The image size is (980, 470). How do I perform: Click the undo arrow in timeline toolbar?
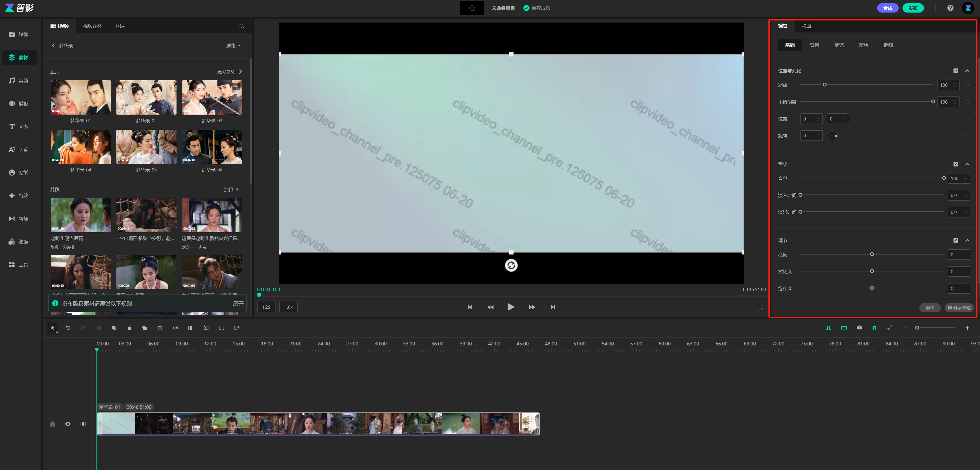tap(68, 328)
